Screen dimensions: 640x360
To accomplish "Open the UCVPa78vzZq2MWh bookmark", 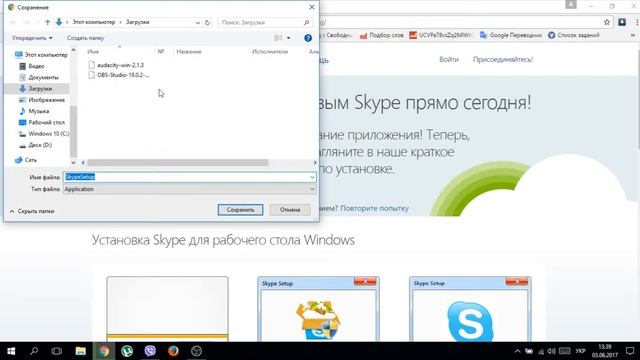I will tap(440, 36).
